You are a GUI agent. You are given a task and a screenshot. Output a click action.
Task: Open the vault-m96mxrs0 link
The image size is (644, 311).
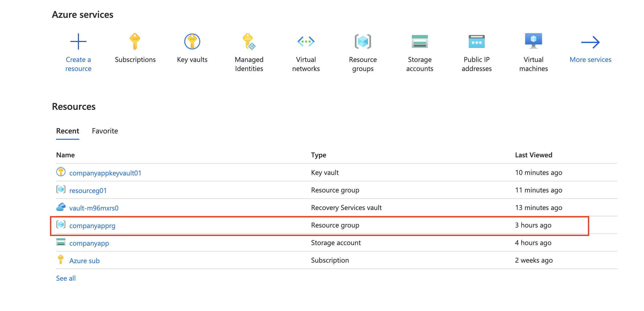94,208
